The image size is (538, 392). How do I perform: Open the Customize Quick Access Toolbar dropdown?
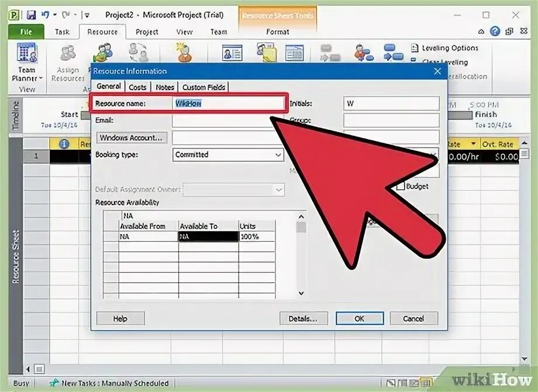click(x=87, y=15)
